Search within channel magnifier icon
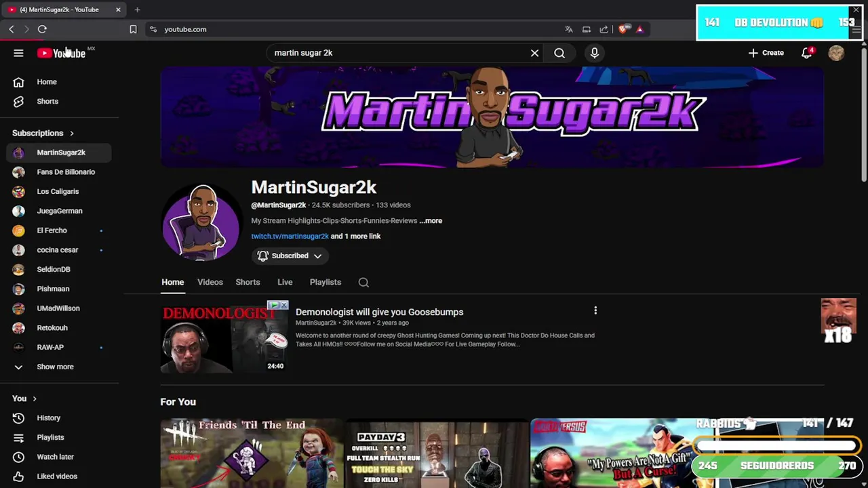Viewport: 868px width, 488px height. click(x=363, y=282)
